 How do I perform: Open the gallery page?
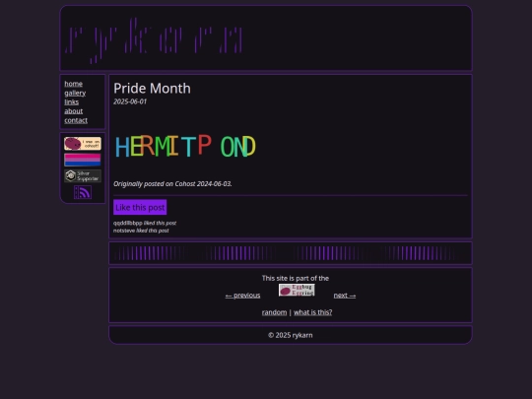coord(75,93)
